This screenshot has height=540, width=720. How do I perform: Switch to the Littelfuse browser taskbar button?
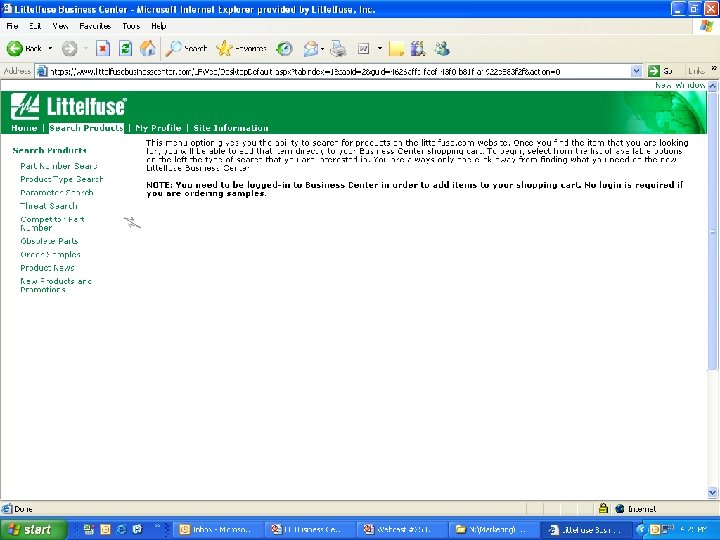coord(586,529)
